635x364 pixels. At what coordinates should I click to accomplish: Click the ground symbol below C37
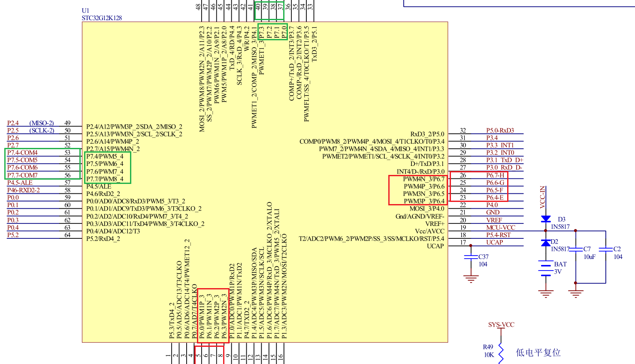pos(471,279)
